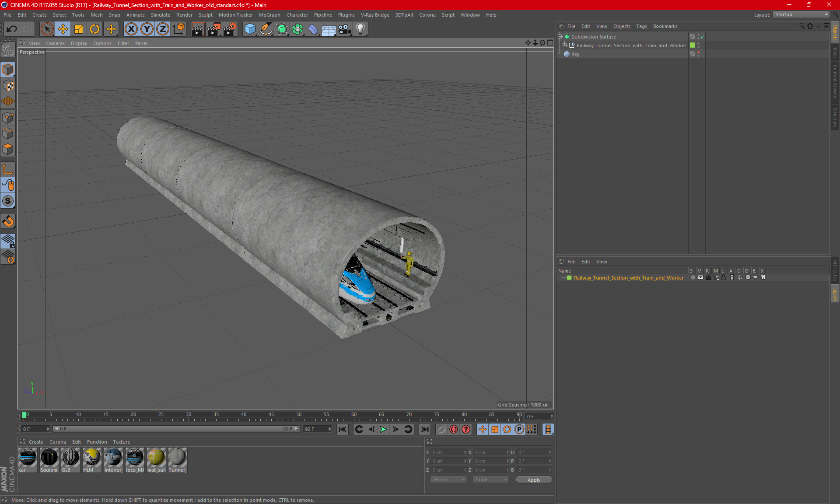Select the Scale tool
840x504 pixels.
click(x=79, y=29)
